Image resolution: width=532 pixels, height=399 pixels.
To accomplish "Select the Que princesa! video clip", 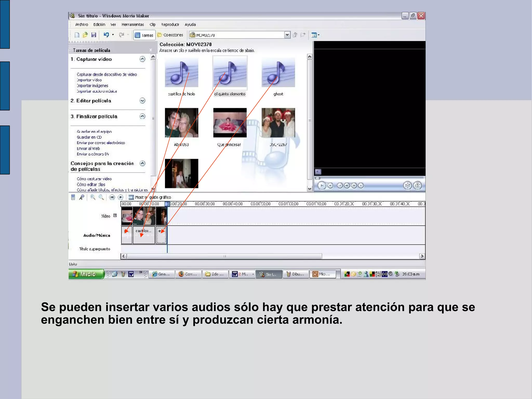I will [230, 123].
